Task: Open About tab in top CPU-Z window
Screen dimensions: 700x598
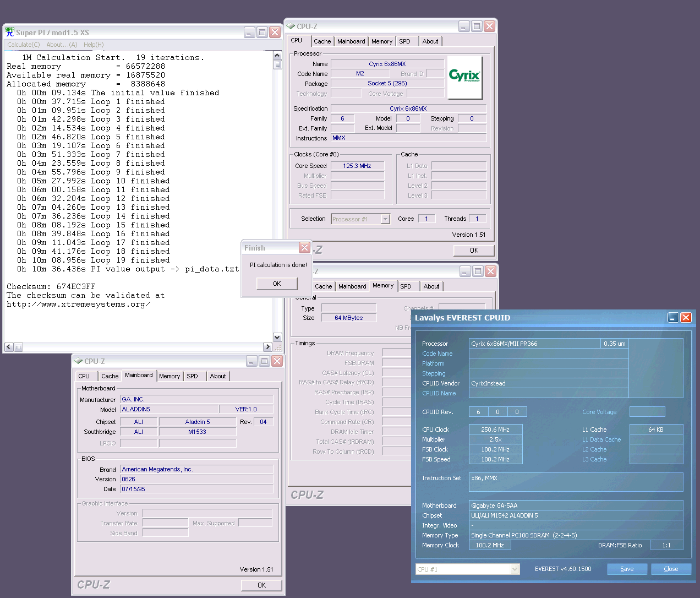Action: coord(430,41)
